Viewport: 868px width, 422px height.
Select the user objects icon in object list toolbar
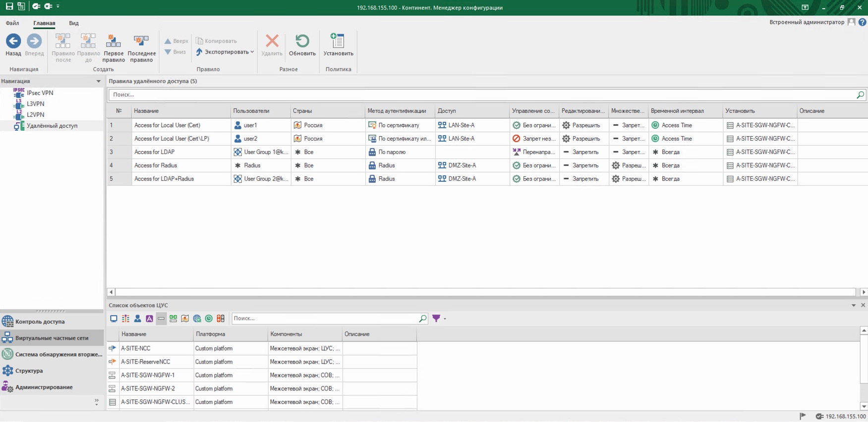(x=137, y=318)
